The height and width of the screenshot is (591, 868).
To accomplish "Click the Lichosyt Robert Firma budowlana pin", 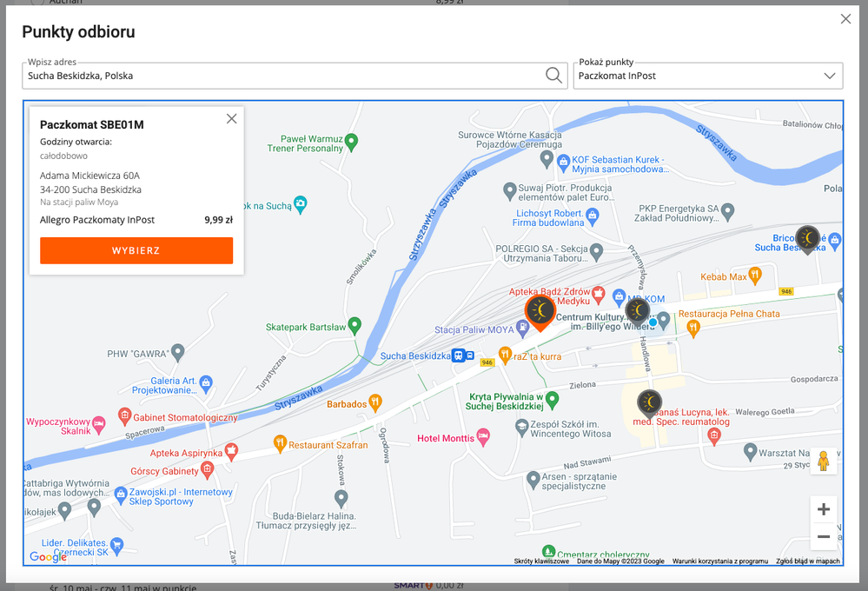I will [593, 216].
